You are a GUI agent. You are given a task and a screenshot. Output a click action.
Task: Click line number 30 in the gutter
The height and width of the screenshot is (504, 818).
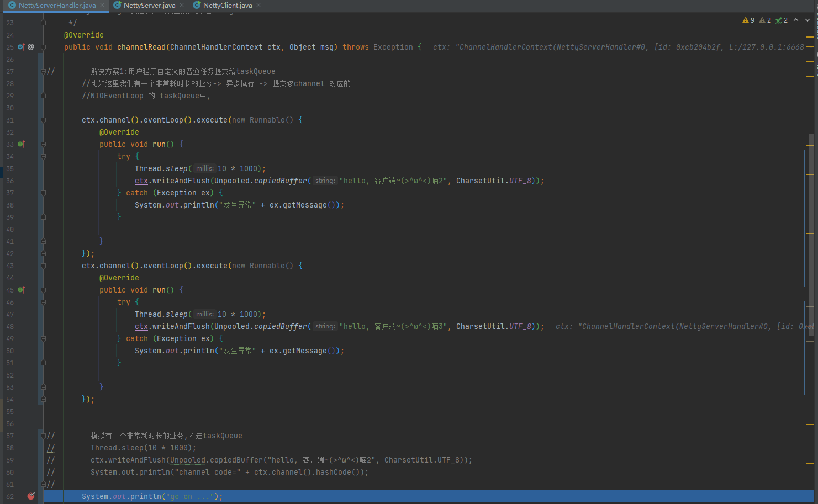(10, 108)
